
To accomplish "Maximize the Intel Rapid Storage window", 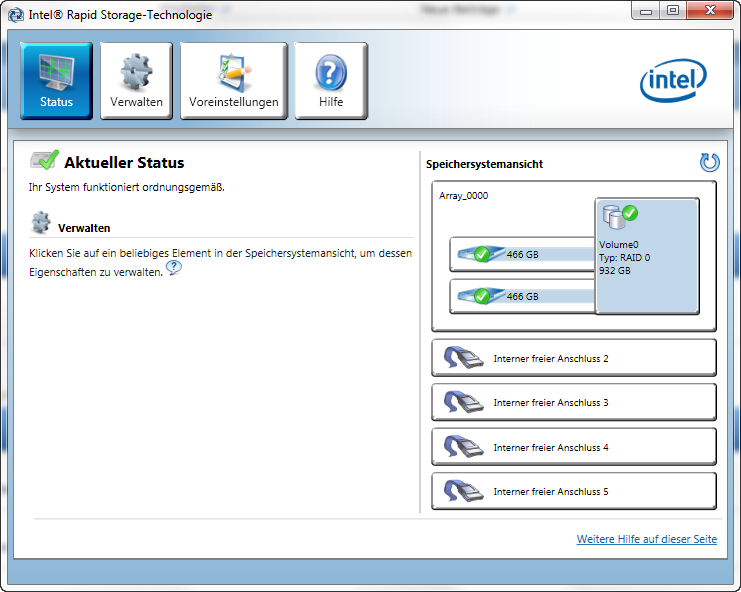I will [x=673, y=11].
